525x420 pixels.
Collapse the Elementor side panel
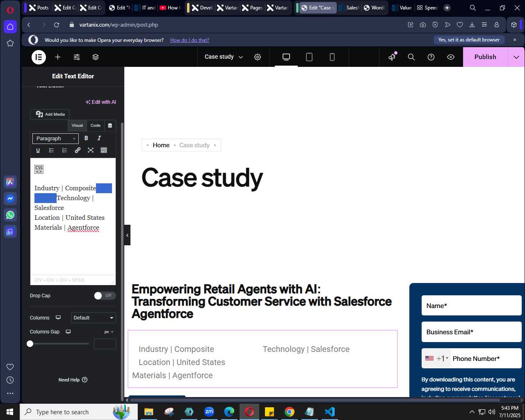[x=127, y=235]
